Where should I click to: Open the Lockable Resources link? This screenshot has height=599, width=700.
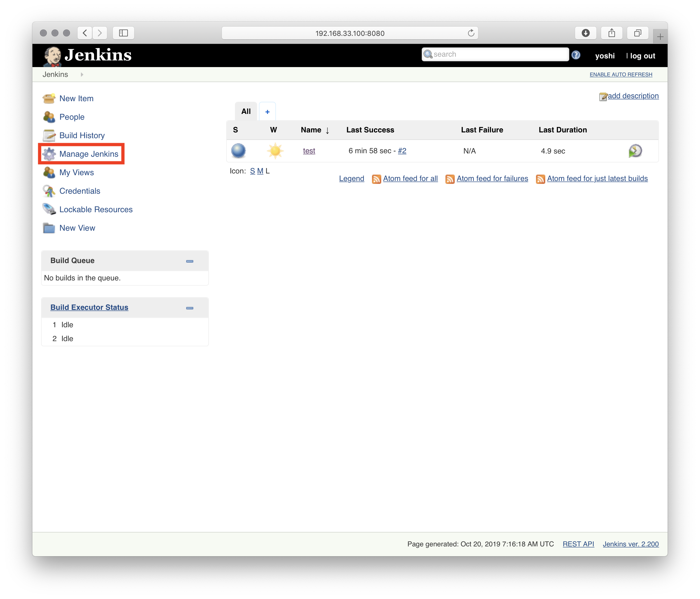tap(96, 209)
